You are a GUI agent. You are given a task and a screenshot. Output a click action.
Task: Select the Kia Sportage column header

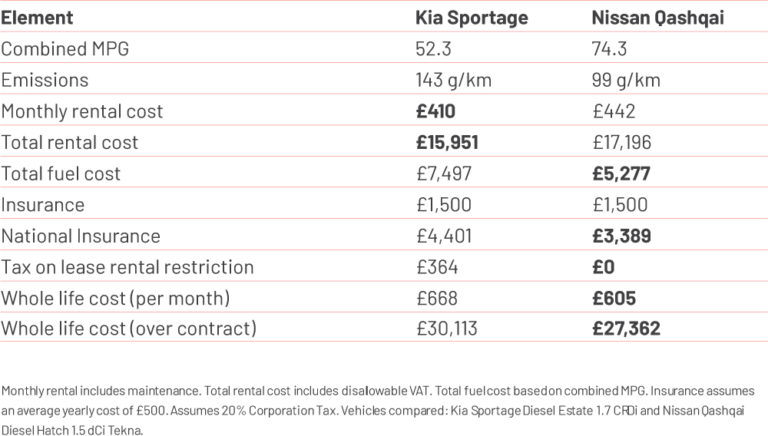[471, 18]
